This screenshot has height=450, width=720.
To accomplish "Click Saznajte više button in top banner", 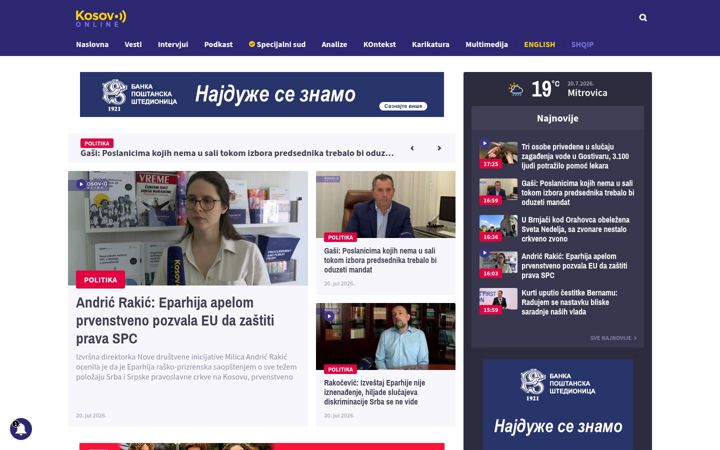I will click(x=403, y=106).
